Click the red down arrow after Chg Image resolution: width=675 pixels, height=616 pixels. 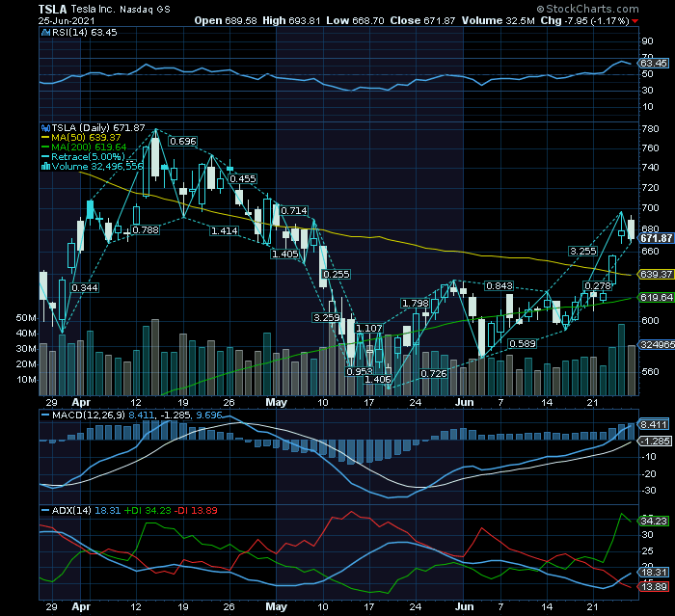(x=634, y=21)
